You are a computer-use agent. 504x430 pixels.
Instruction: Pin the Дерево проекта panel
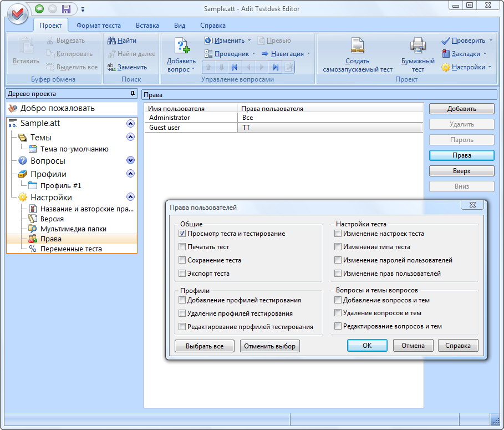pos(133,93)
